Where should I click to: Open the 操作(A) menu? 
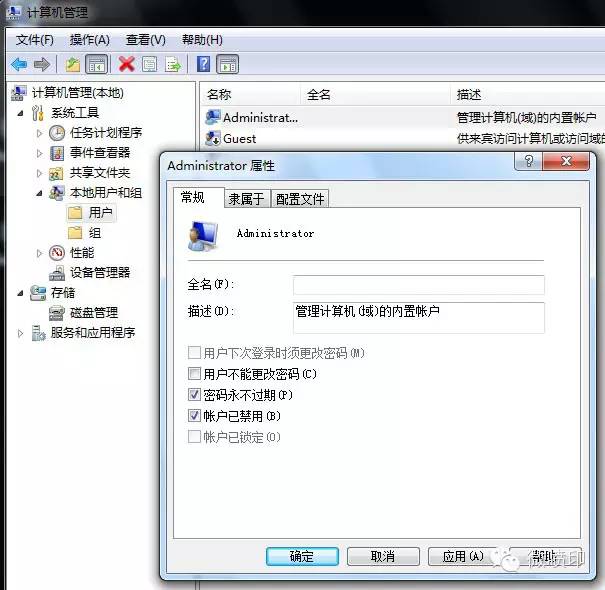click(90, 40)
